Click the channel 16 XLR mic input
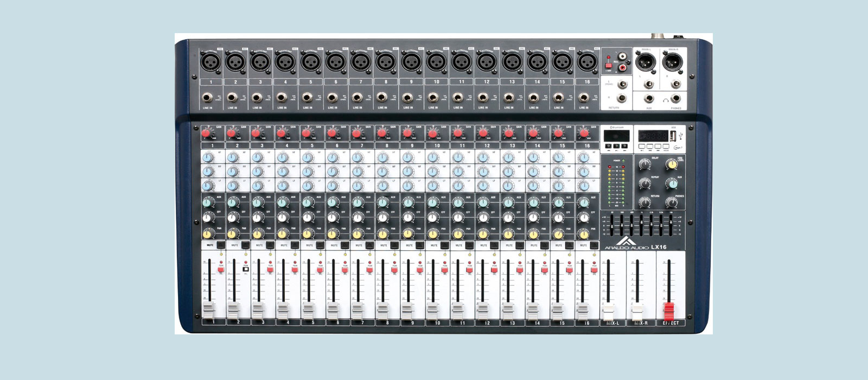This screenshot has height=380, width=868. point(586,61)
